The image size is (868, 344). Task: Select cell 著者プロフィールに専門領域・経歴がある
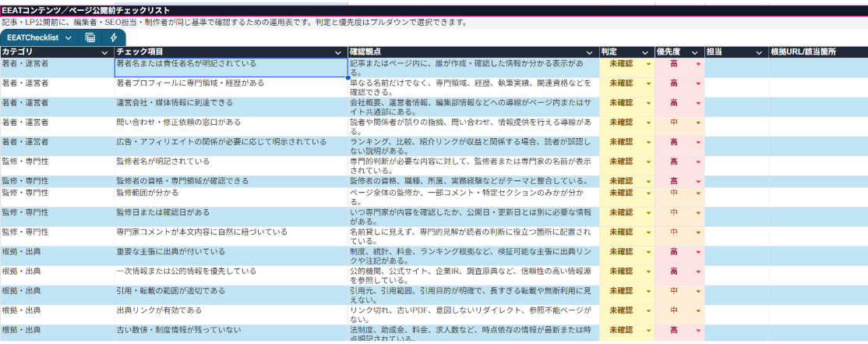coord(231,87)
